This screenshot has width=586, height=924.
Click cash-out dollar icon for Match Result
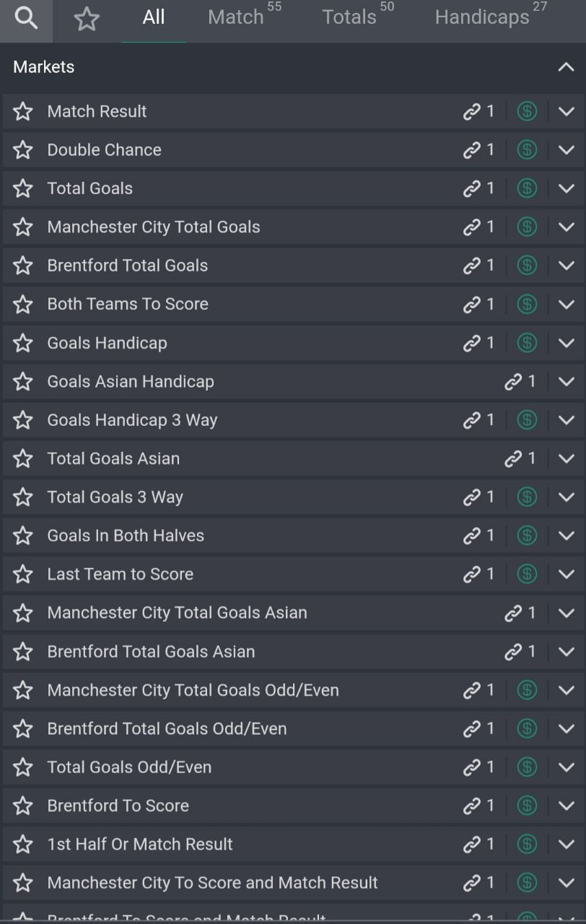coord(527,111)
